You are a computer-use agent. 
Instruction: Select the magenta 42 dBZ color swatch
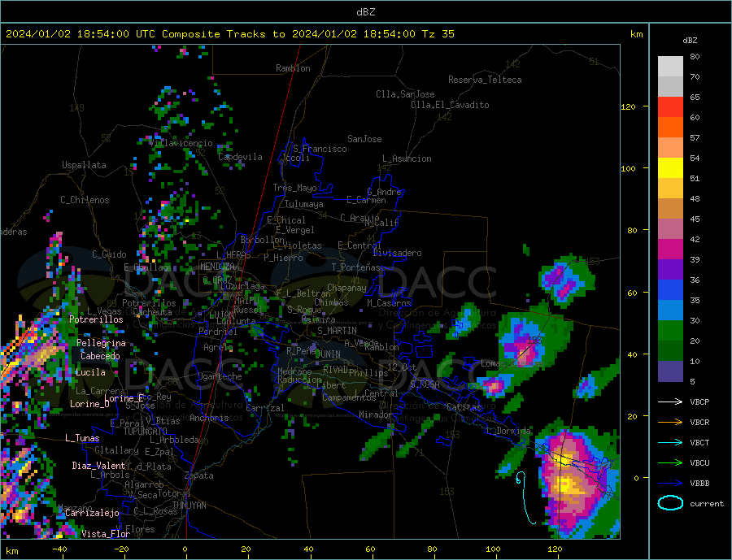(670, 250)
